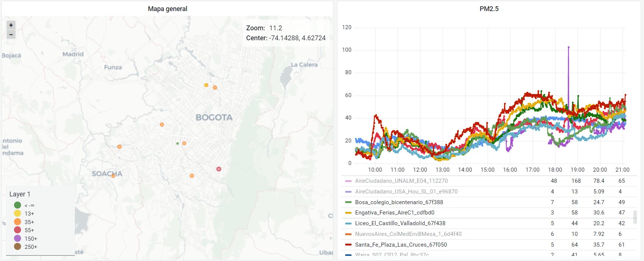644x261 pixels.
Task: Click the pink color swatch of UNALM_E04 series
Action: tap(348, 181)
